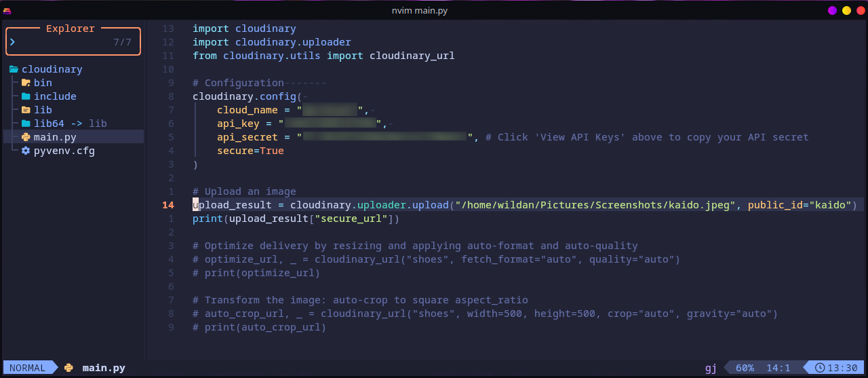Click the lib folder icon
The image size is (868, 378).
coord(26,110)
